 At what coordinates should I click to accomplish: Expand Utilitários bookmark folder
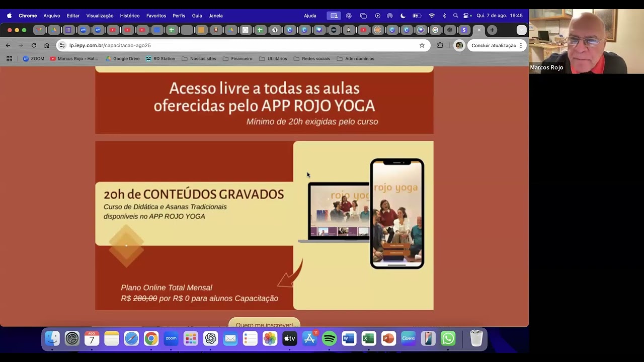coord(273,59)
